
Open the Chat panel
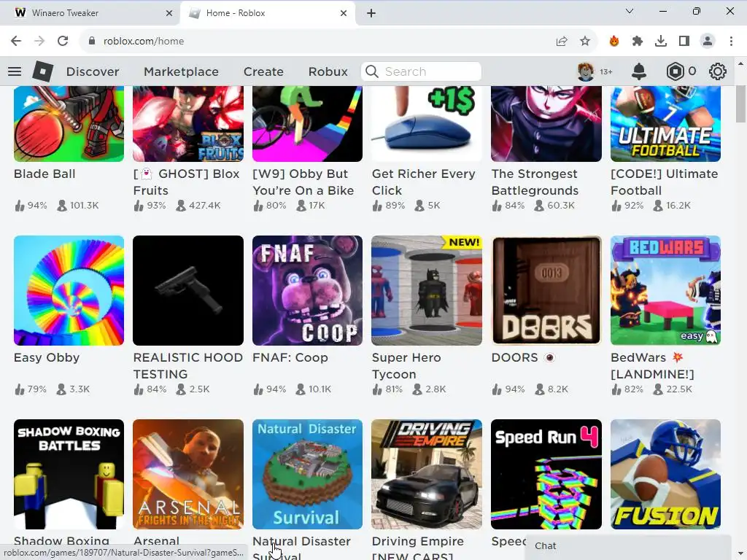click(629, 547)
